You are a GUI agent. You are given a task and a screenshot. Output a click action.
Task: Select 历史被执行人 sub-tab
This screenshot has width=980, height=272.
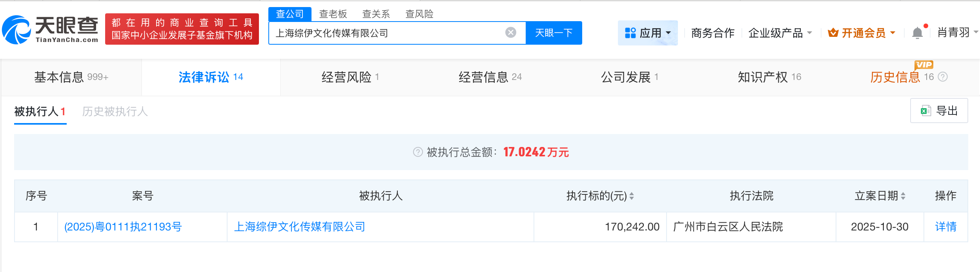(115, 112)
